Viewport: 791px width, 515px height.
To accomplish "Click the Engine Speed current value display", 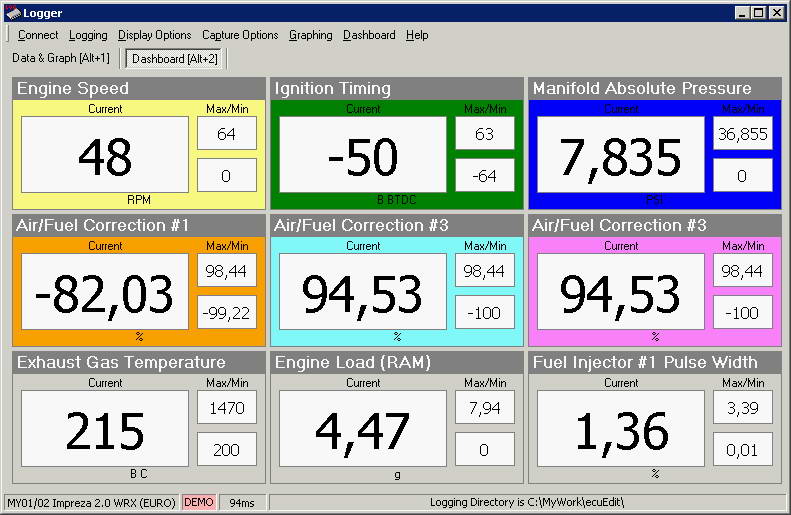I will coord(105,155).
